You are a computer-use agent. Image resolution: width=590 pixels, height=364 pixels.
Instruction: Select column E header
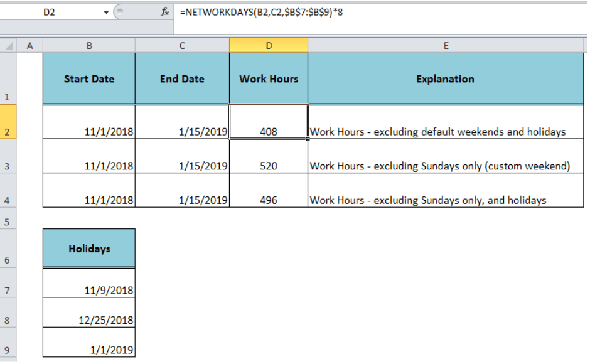tap(446, 45)
